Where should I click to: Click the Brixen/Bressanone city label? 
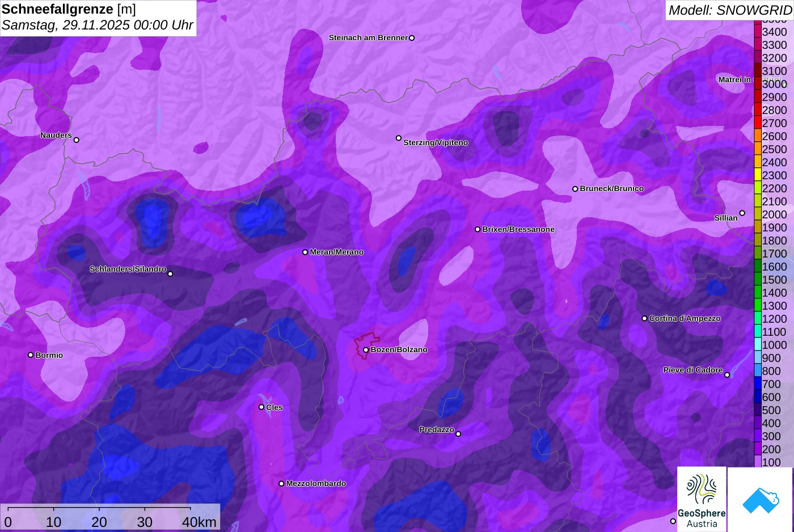[518, 230]
